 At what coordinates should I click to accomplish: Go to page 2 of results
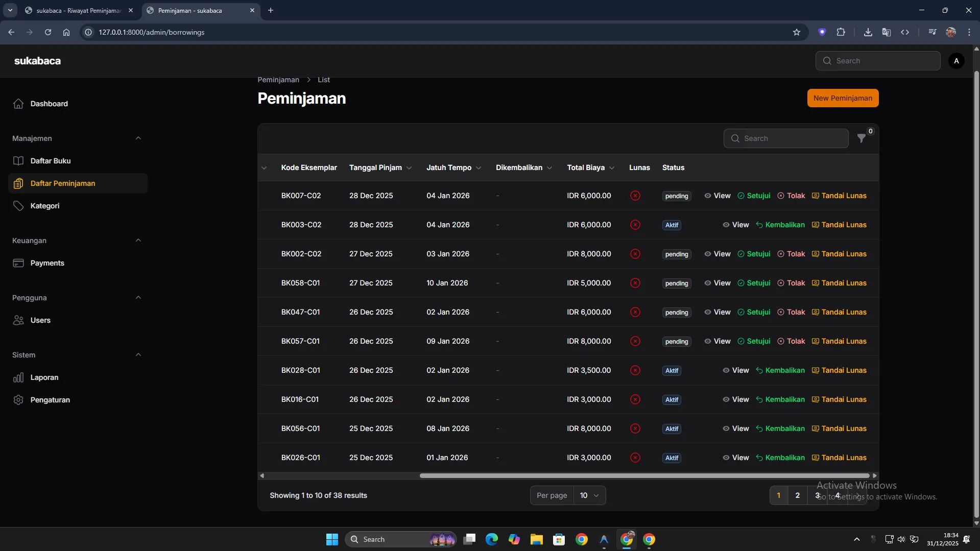coord(797,495)
